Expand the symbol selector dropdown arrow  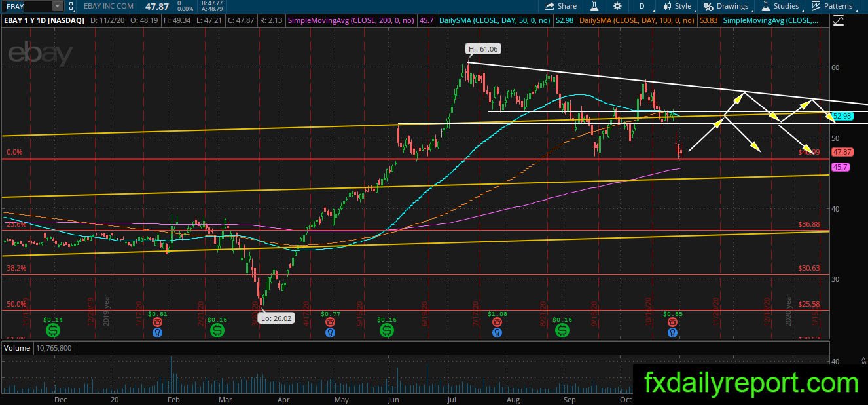58,6
